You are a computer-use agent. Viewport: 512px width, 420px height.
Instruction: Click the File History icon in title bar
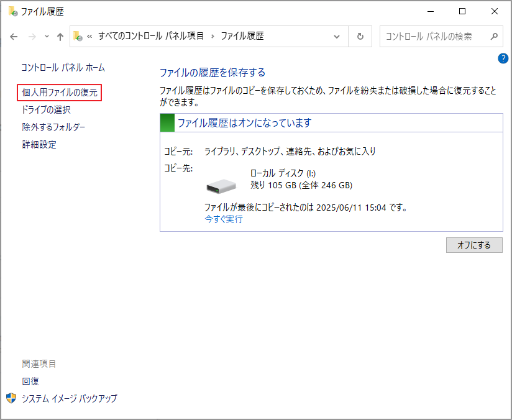pos(13,11)
